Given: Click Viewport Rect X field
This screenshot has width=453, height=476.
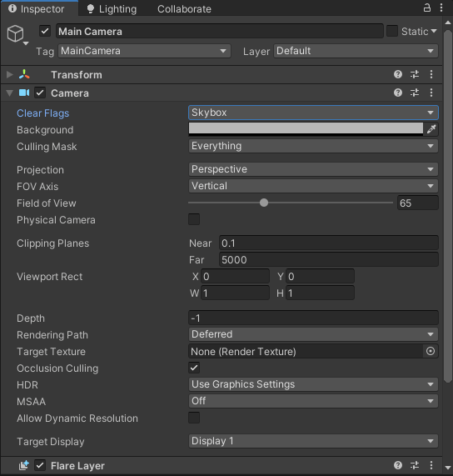Looking at the screenshot, I should [236, 276].
